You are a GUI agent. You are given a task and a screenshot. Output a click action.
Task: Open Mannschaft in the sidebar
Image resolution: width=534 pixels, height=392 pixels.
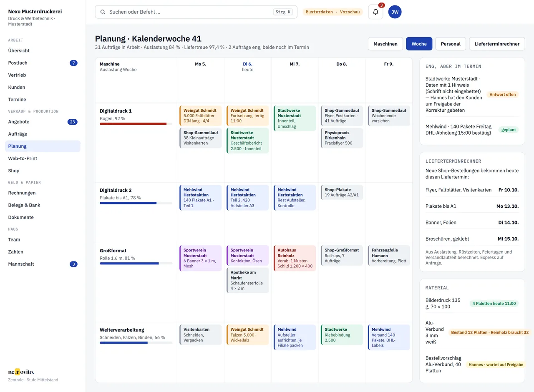(43, 264)
